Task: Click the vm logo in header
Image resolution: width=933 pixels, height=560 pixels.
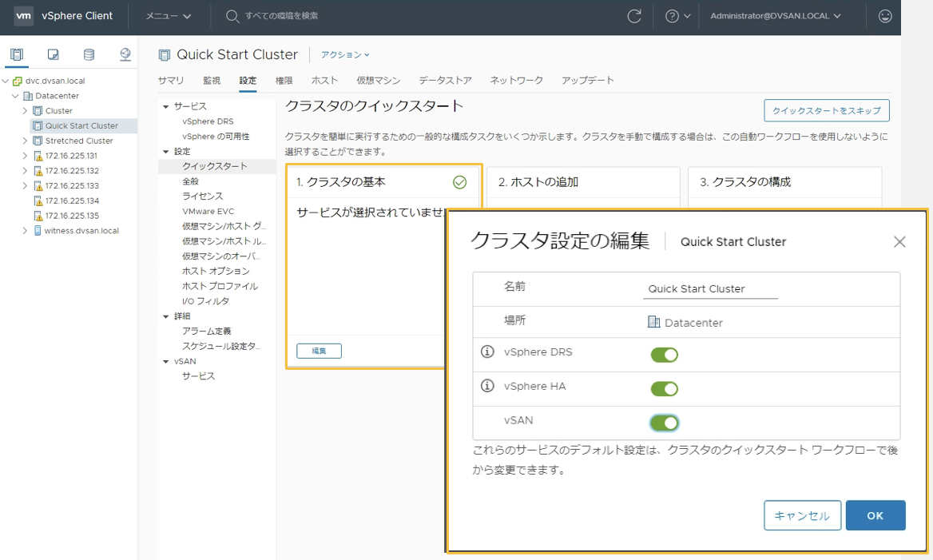Action: tap(23, 16)
